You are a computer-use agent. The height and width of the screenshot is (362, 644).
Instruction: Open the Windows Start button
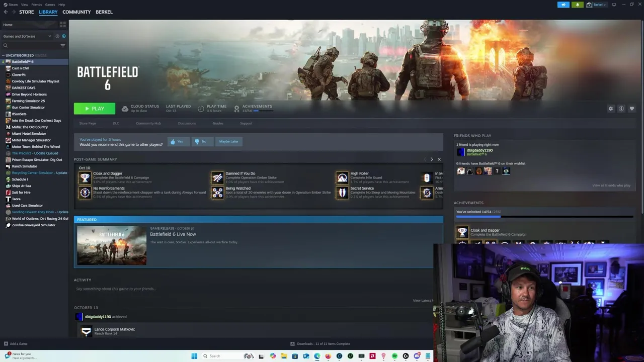coord(194,356)
